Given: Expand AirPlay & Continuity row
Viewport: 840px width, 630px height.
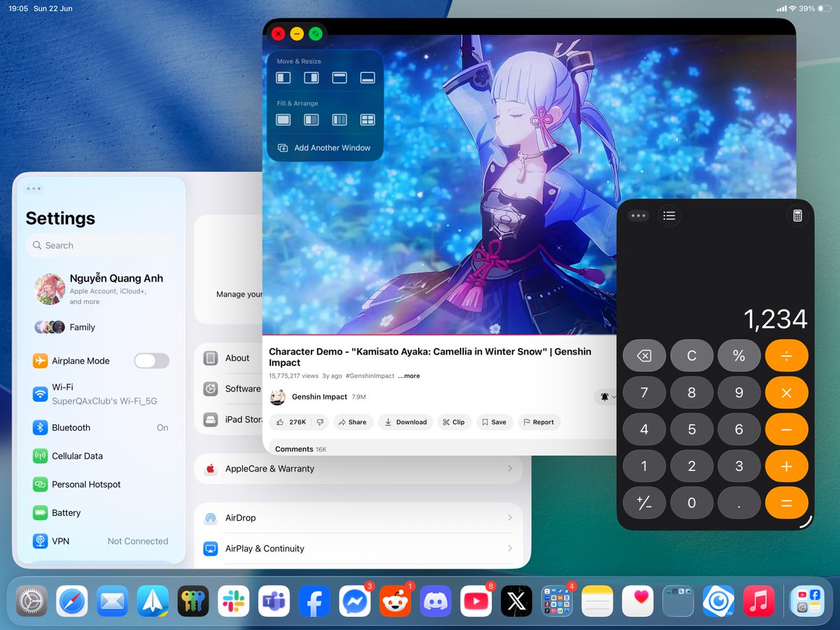Looking at the screenshot, I should point(358,549).
